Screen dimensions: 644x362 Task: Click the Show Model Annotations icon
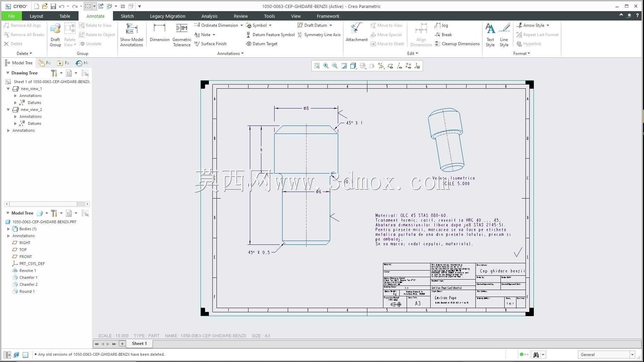tap(132, 35)
